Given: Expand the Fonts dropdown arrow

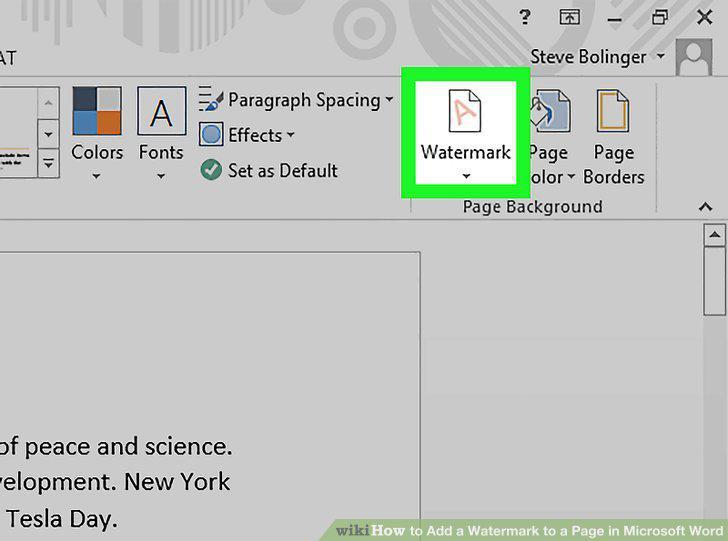Looking at the screenshot, I should [161, 176].
